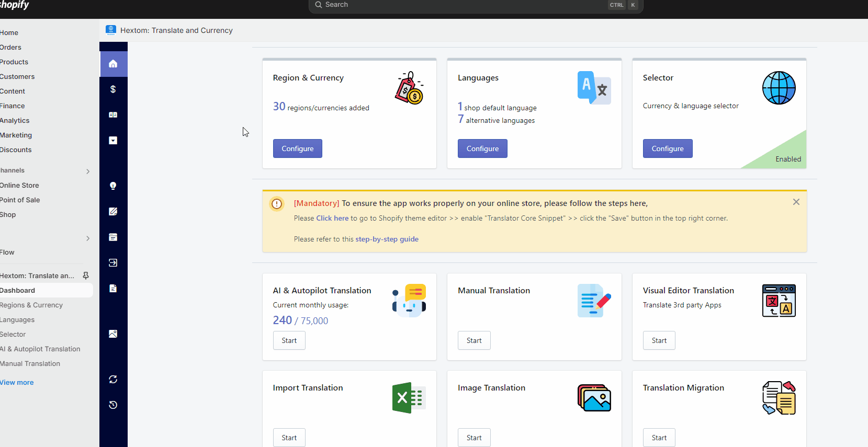This screenshot has height=447, width=868.
Task: Open Selector submenu item in left navigation
Action: point(13,334)
